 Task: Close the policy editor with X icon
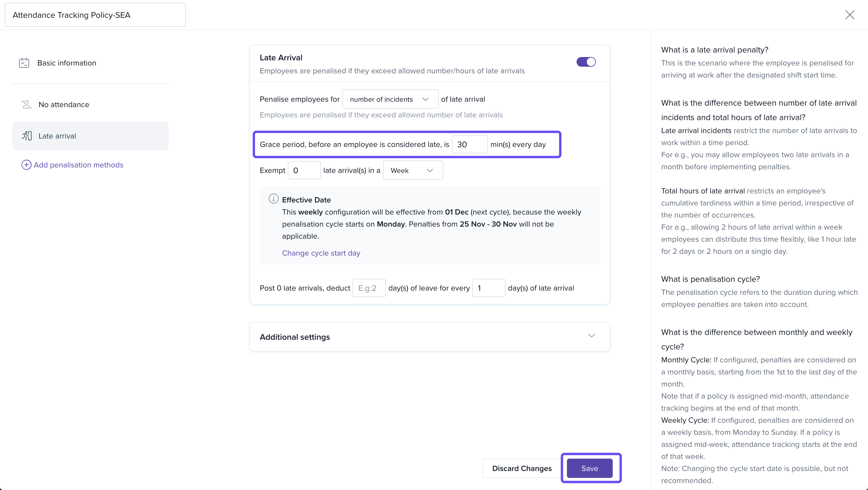point(850,15)
